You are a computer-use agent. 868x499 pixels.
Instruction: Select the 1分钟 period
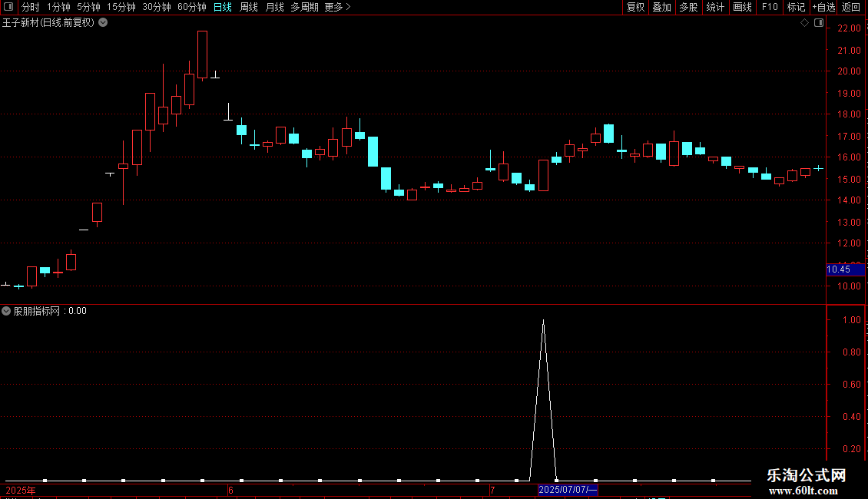tap(58, 7)
